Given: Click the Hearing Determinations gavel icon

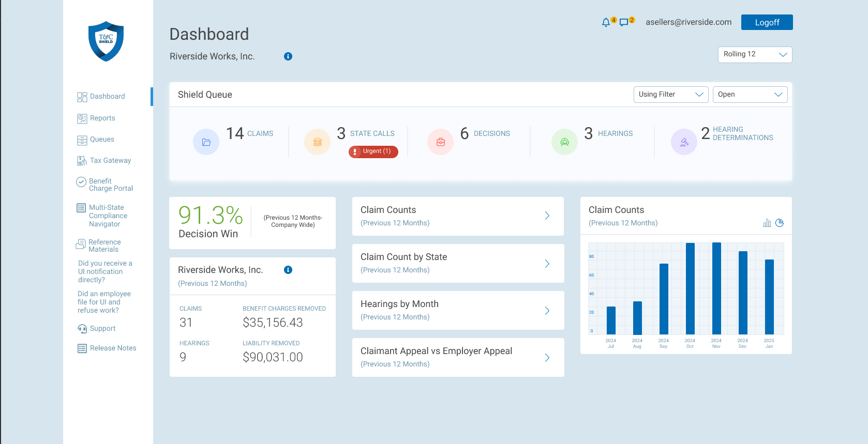Looking at the screenshot, I should [684, 142].
